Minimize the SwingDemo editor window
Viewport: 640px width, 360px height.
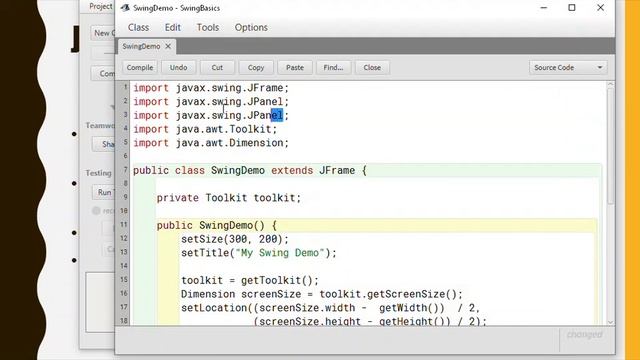(544, 8)
